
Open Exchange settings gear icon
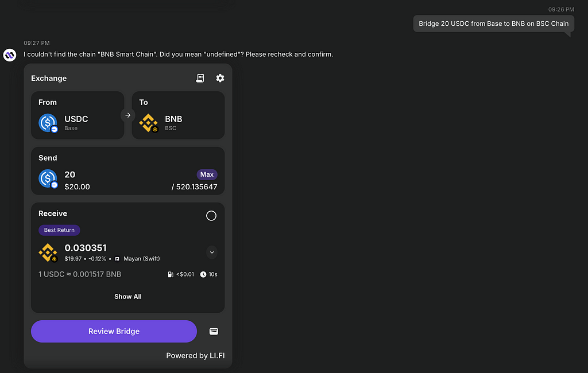click(220, 78)
